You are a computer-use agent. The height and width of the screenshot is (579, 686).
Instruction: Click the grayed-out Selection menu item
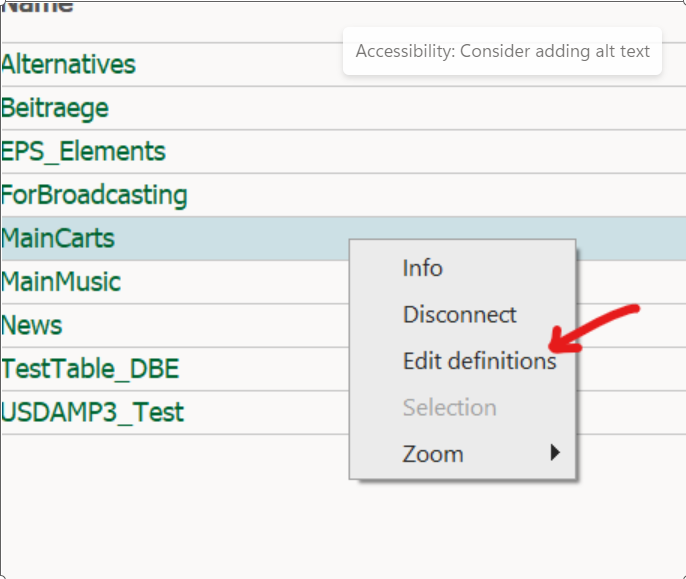pyautogui.click(x=449, y=408)
